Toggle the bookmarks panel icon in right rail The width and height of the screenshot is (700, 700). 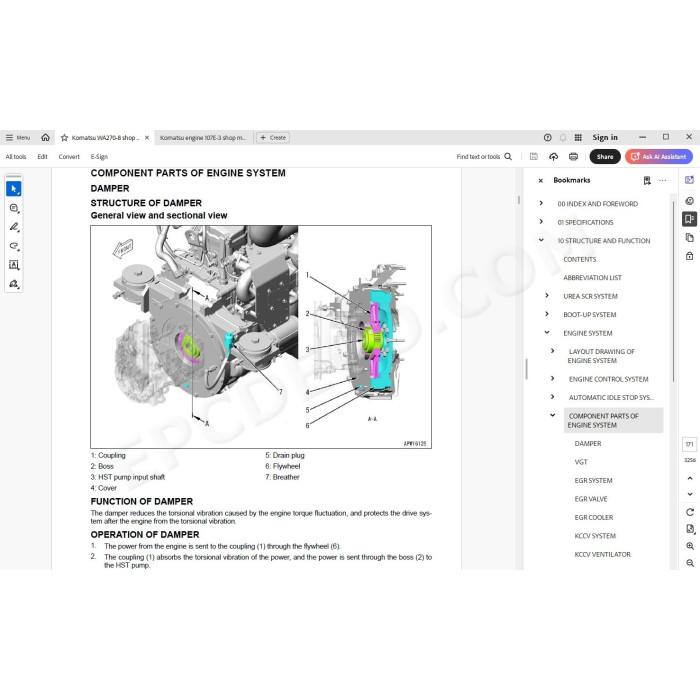pyautogui.click(x=690, y=219)
